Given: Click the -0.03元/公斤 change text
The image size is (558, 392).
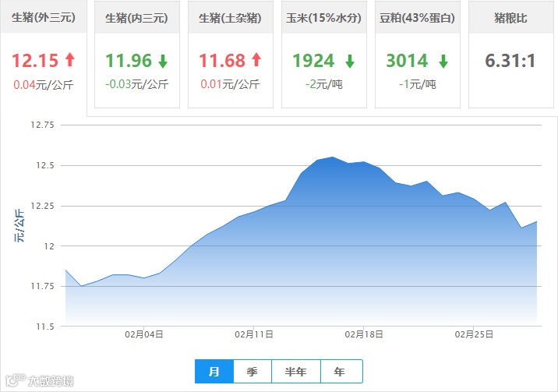Looking at the screenshot, I should point(136,84).
